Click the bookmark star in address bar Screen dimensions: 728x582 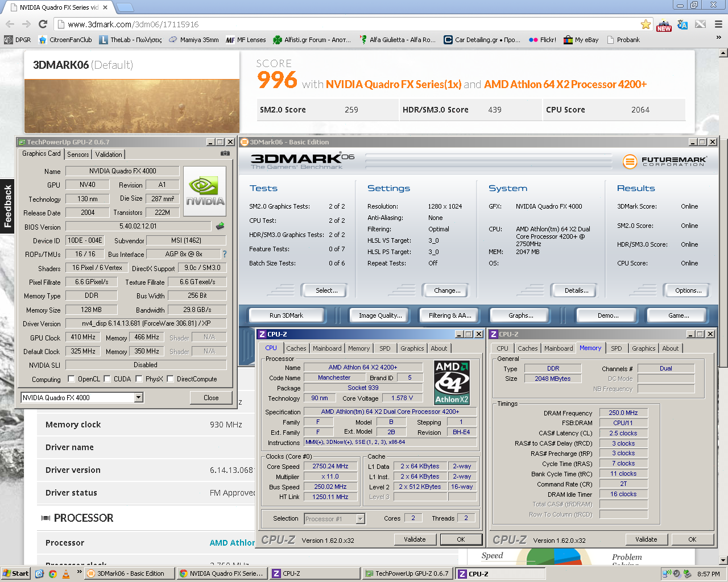pyautogui.click(x=646, y=24)
